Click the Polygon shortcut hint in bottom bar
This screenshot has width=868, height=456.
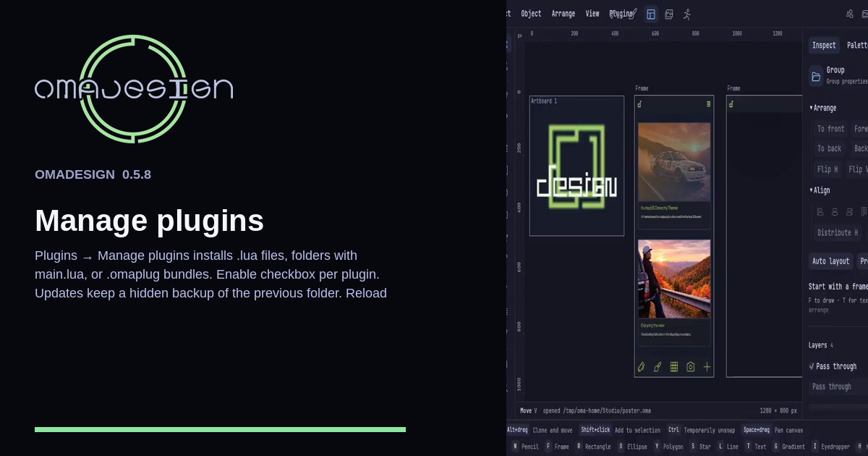668,447
